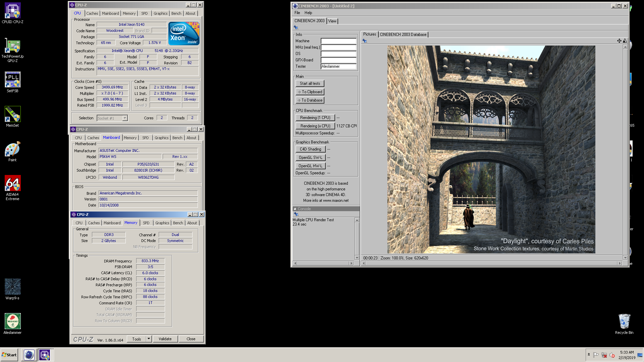Click the Show desktop icon by the clock
The image size is (644, 362).
coord(640,355)
